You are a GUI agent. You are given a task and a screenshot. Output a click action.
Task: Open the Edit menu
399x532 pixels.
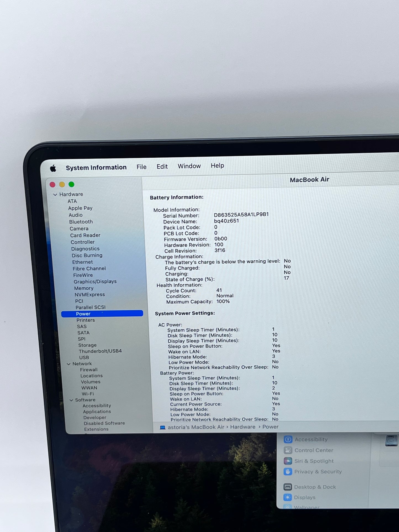pos(162,166)
